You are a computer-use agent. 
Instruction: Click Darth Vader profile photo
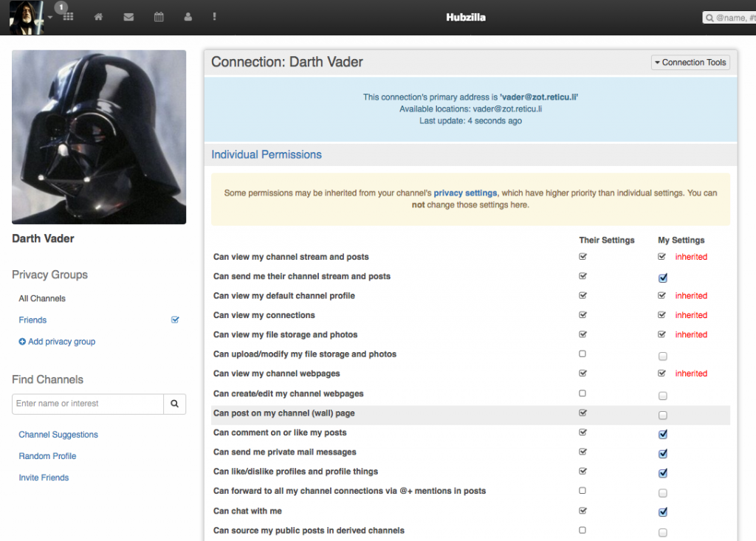coord(99,137)
